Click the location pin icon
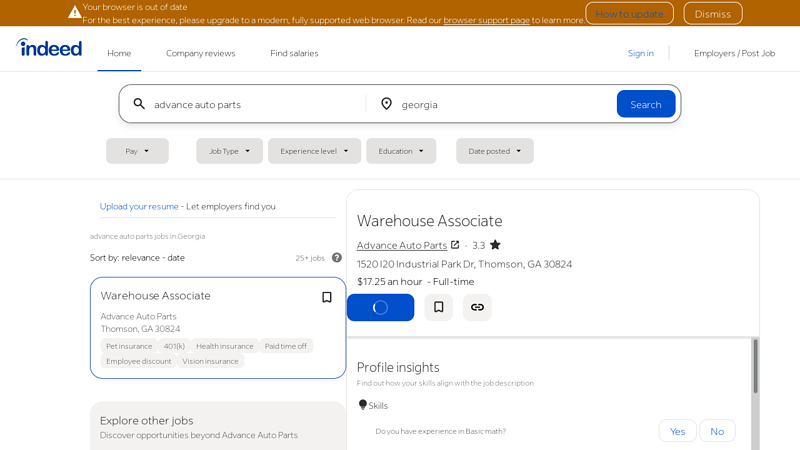The image size is (800, 450). (386, 104)
